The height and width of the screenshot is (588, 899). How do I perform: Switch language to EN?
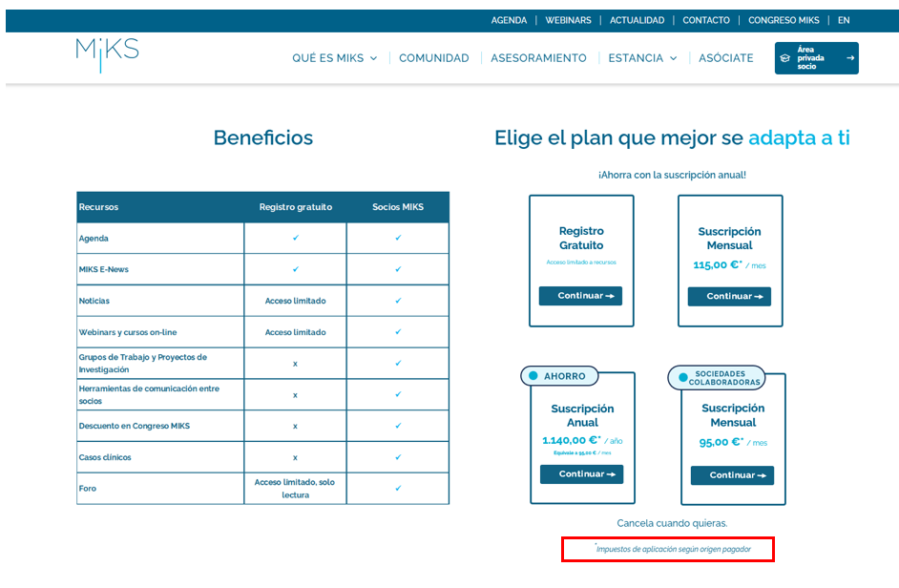(x=844, y=20)
